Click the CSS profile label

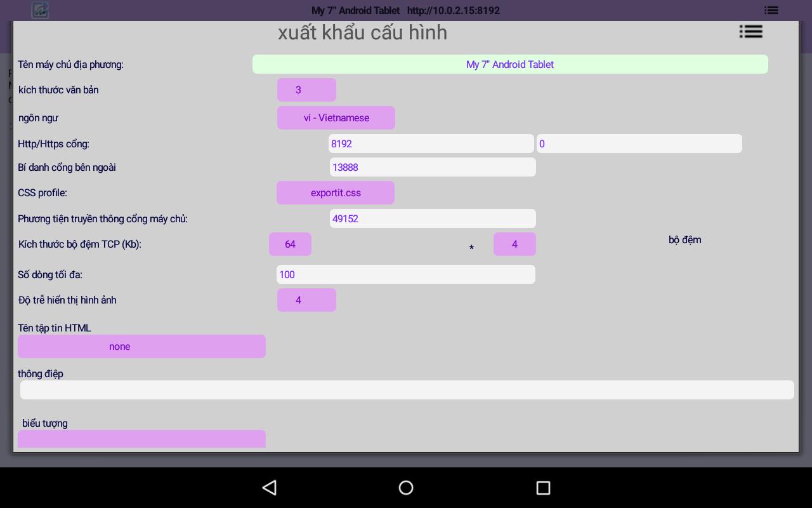click(x=43, y=192)
